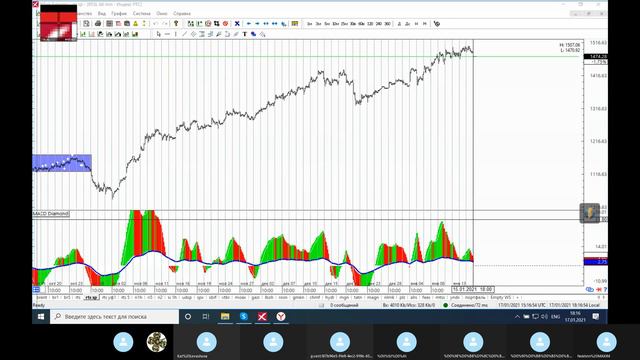Viewport: 640px width, 360px height.
Task: Open the Справка menu
Action: click(x=182, y=13)
